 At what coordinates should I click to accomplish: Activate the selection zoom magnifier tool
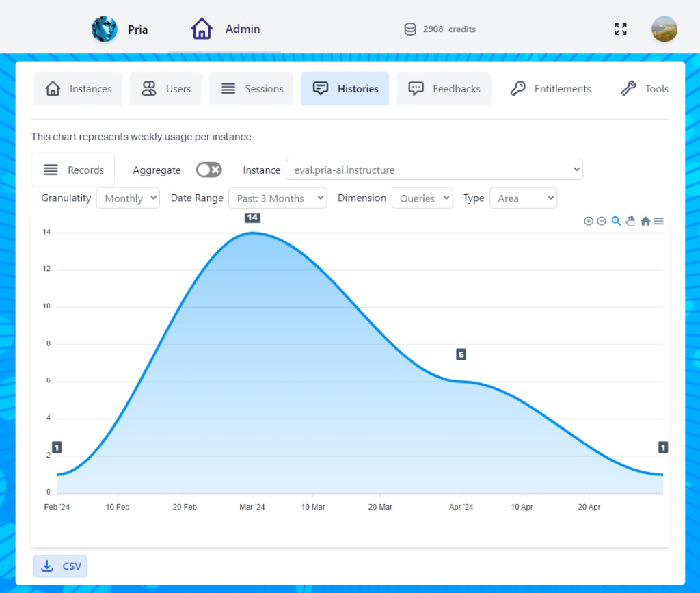coord(615,221)
